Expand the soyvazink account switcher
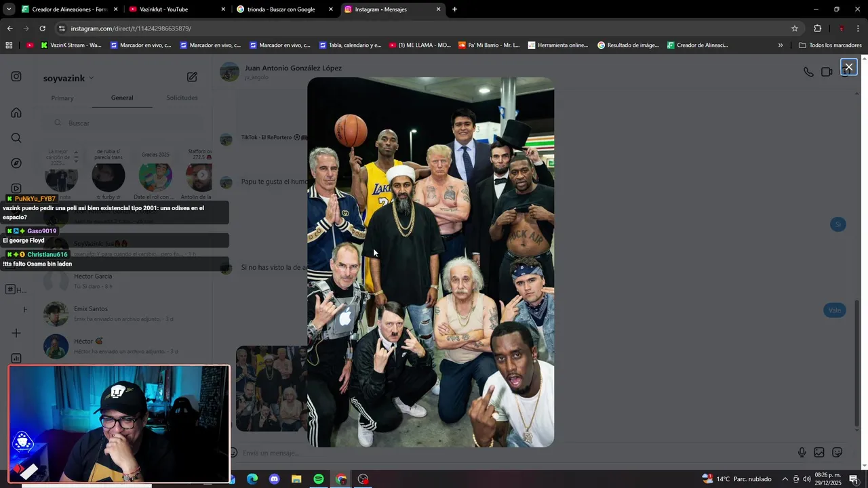Image resolution: width=868 pixels, height=488 pixels. tap(68, 78)
